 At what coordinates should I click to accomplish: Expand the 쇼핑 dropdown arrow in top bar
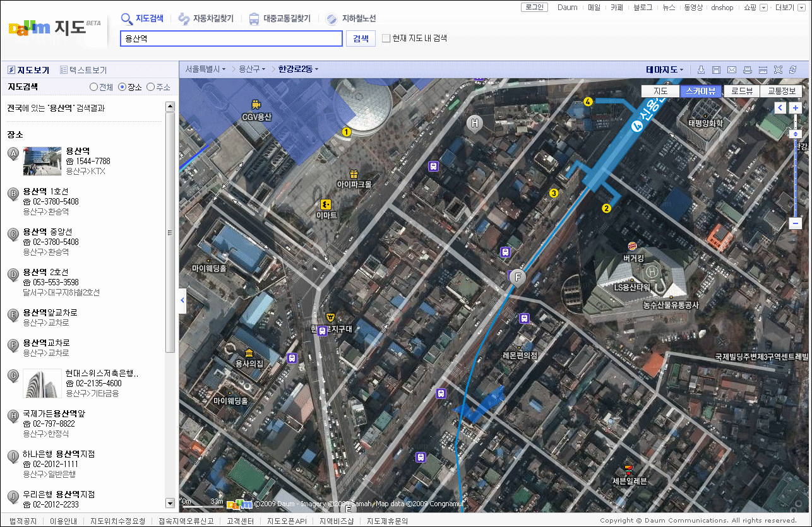point(763,8)
